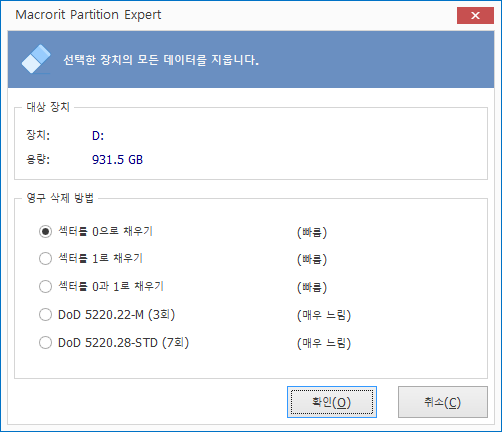Click the 장치: label

(x=38, y=135)
